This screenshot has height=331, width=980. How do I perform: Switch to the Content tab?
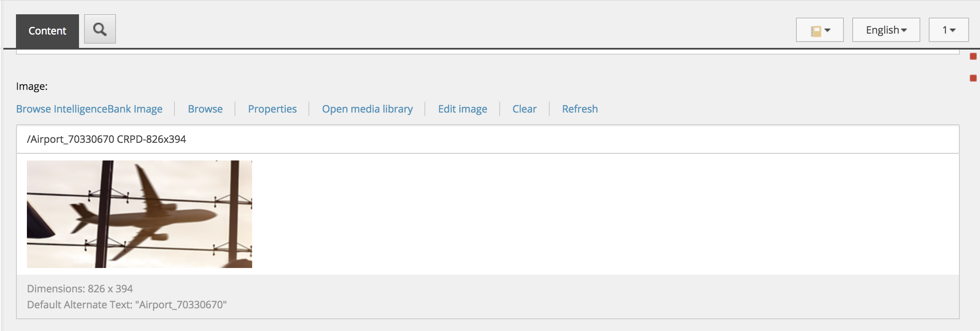(47, 31)
